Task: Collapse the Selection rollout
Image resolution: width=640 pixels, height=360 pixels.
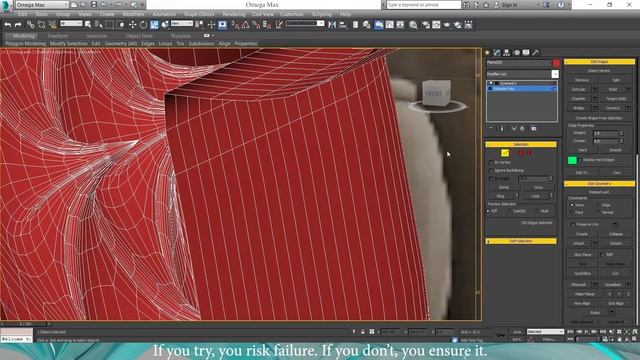Action: coord(521,144)
